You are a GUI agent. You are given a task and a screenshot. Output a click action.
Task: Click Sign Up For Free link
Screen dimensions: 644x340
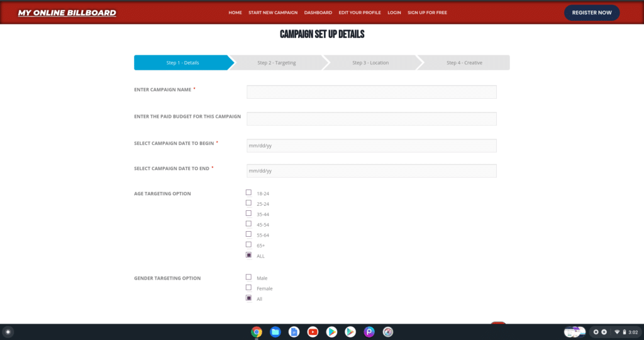[x=427, y=13]
